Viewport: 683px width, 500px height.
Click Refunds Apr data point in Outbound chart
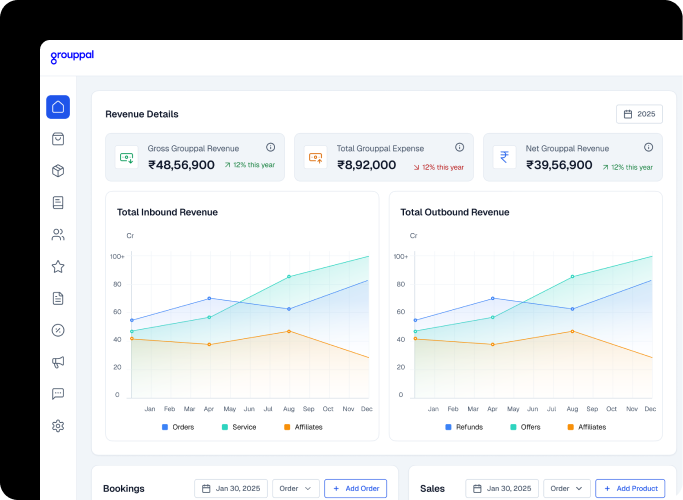click(493, 298)
